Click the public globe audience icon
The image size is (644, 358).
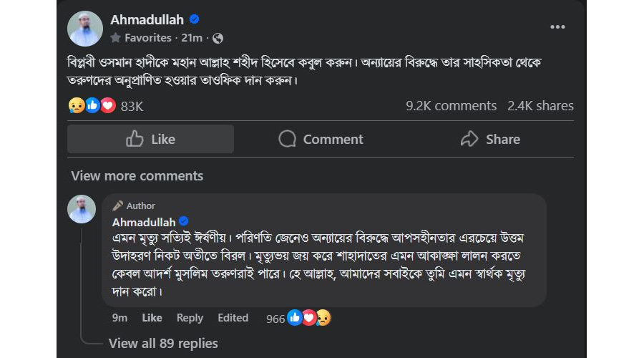218,38
